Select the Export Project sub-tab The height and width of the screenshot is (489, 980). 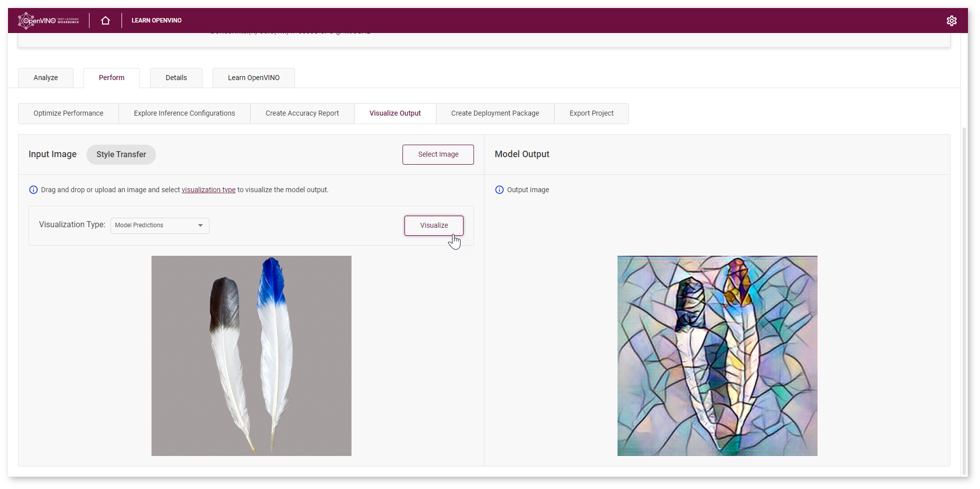[x=591, y=113]
